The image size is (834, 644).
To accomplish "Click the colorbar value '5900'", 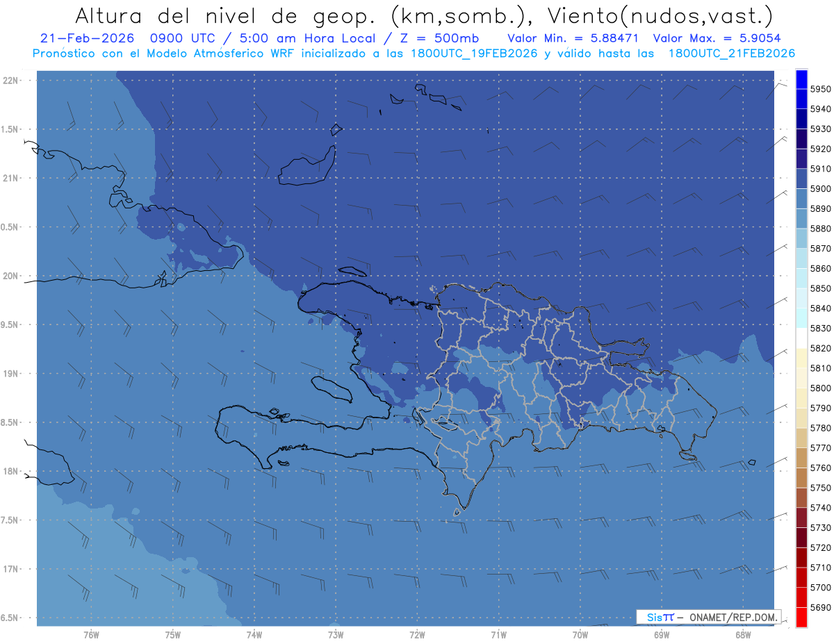I will [x=821, y=189].
